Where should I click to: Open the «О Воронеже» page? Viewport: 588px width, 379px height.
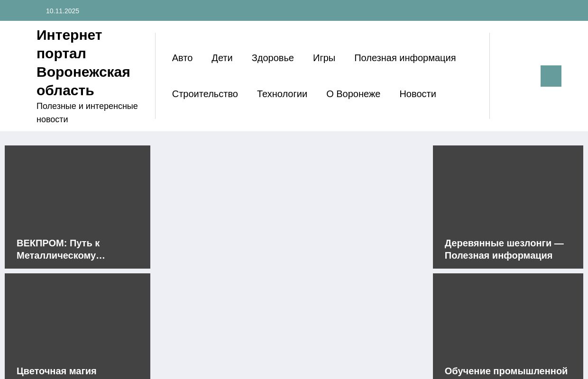(x=353, y=94)
